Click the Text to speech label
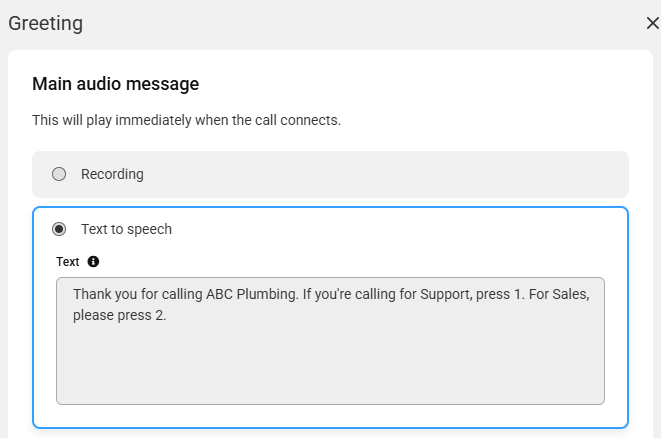Image resolution: width=661 pixels, height=438 pixels. click(x=126, y=229)
